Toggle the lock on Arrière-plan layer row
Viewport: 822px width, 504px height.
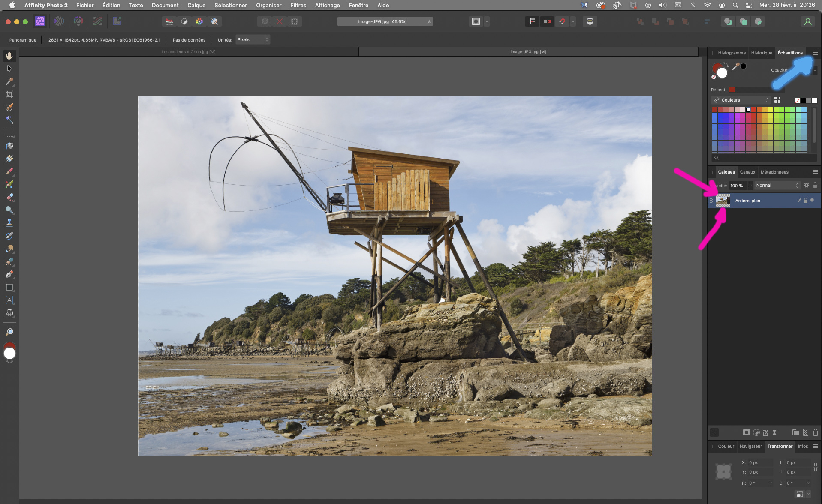(806, 201)
